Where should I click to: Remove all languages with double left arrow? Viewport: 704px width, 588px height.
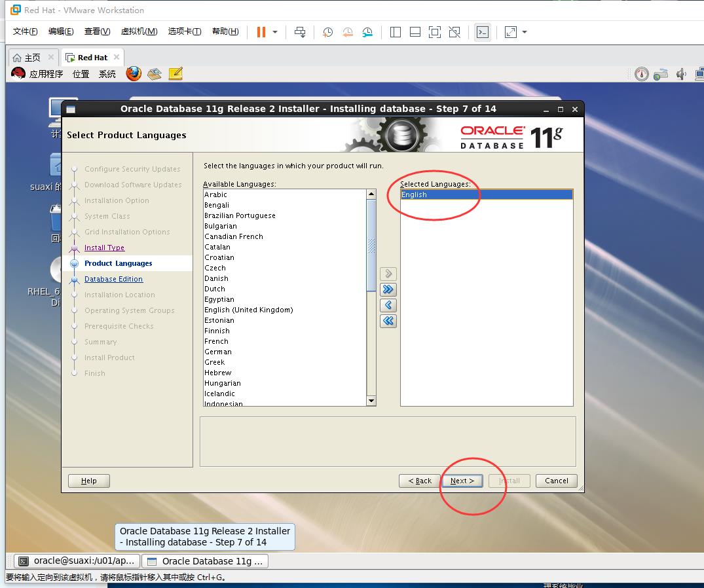click(388, 321)
